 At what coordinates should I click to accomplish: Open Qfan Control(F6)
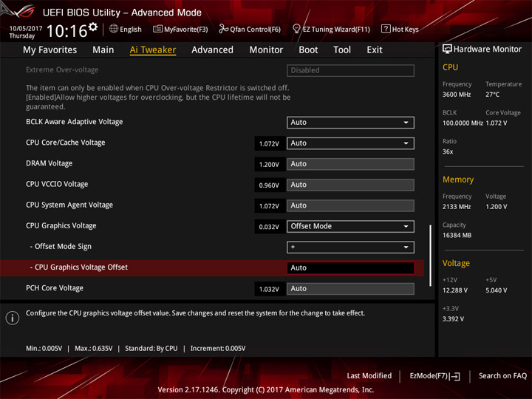click(x=250, y=29)
